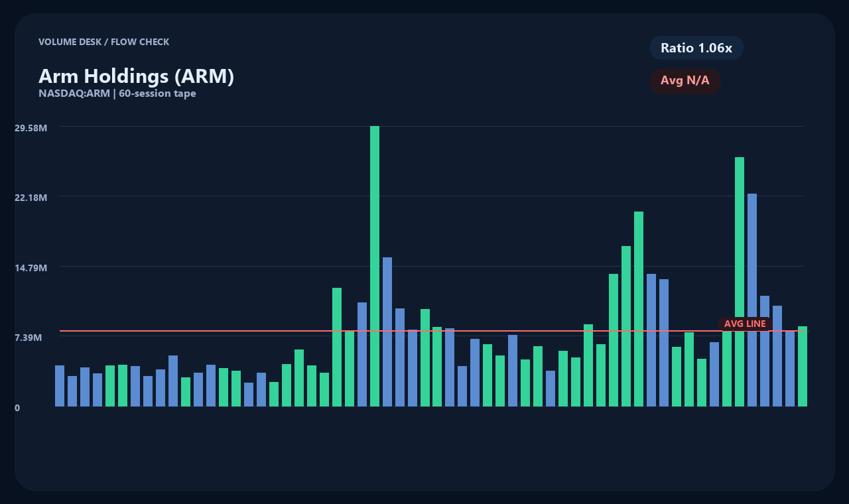Select the tallest green volume bar
The image size is (849, 504).
(375, 266)
